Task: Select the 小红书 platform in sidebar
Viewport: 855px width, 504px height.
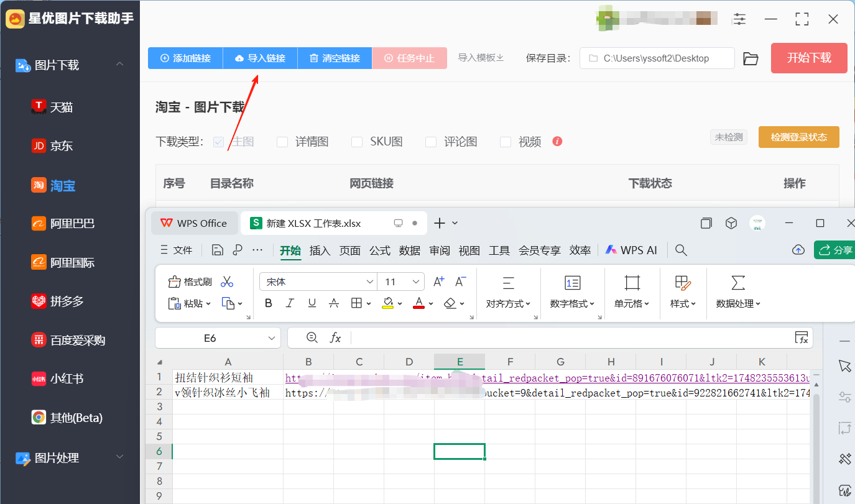Action: (x=57, y=378)
